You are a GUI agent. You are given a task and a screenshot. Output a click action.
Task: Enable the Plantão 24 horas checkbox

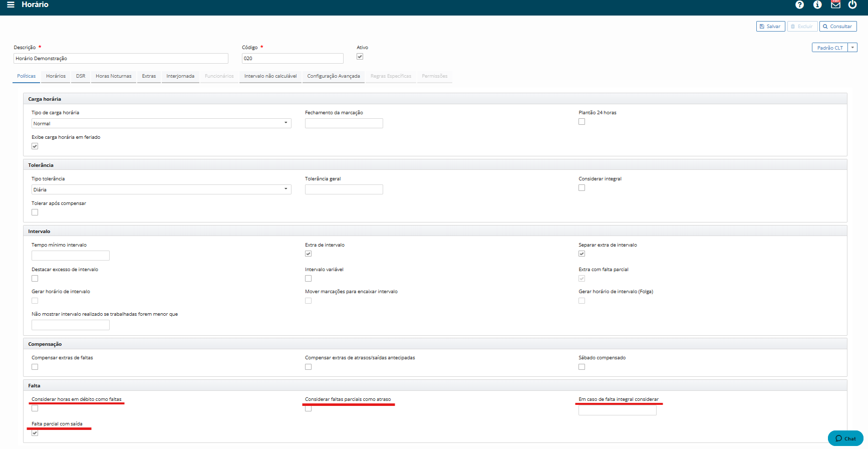pos(582,122)
